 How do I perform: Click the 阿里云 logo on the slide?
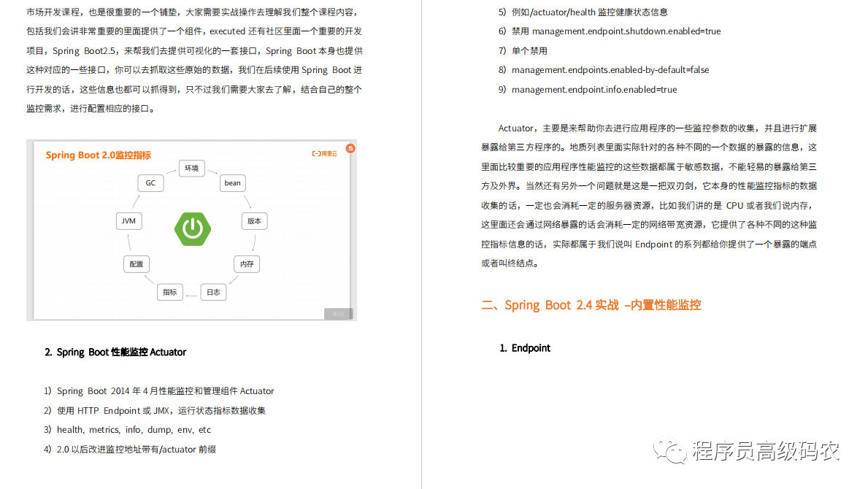coord(324,154)
